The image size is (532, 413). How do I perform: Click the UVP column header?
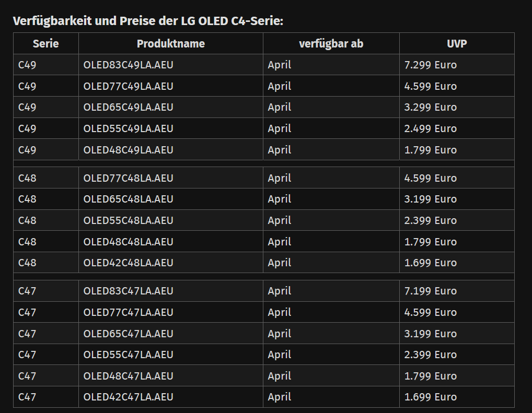point(457,44)
